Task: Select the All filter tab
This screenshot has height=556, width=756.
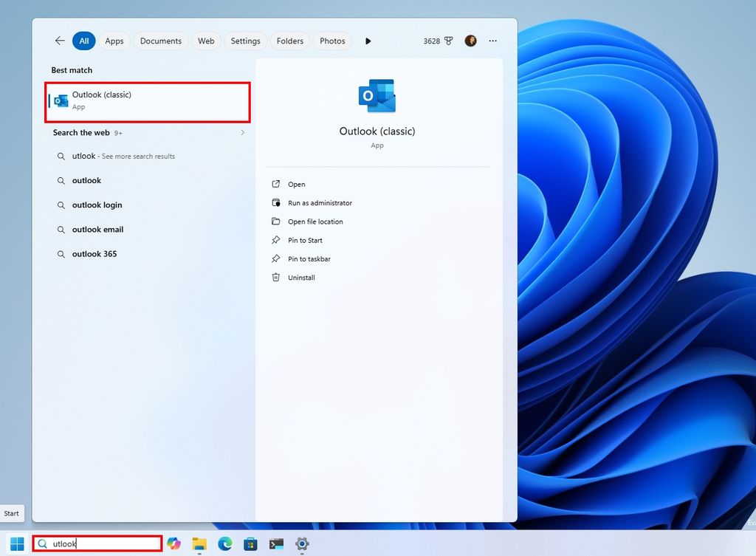Action: [84, 41]
